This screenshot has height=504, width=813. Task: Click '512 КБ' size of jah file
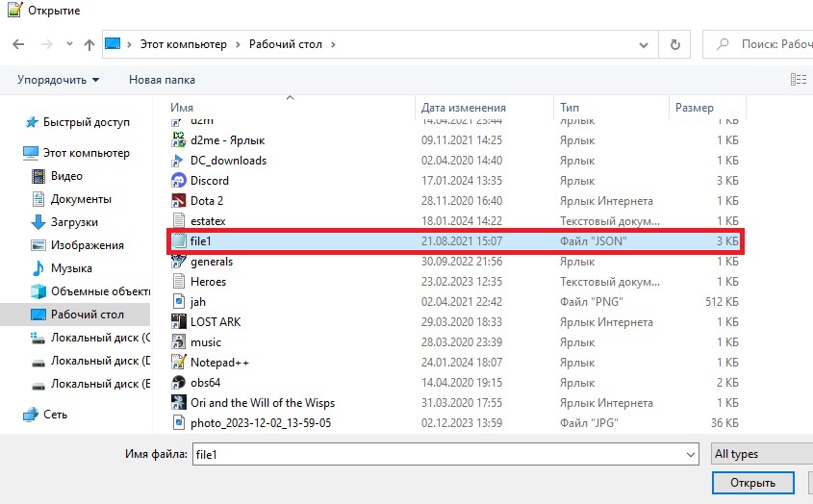722,302
